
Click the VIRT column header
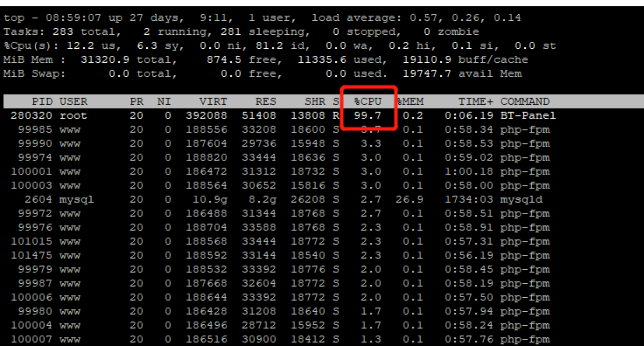pos(213,101)
